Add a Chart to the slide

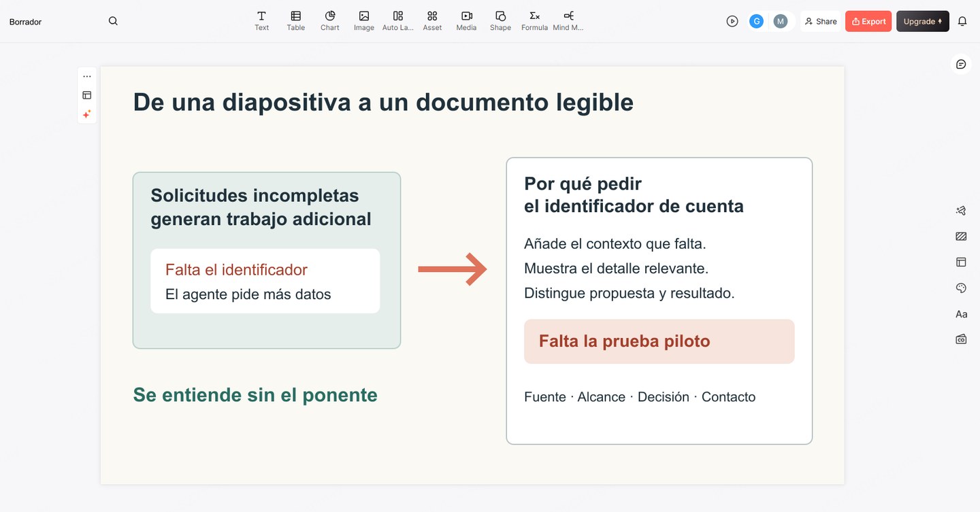tap(330, 21)
